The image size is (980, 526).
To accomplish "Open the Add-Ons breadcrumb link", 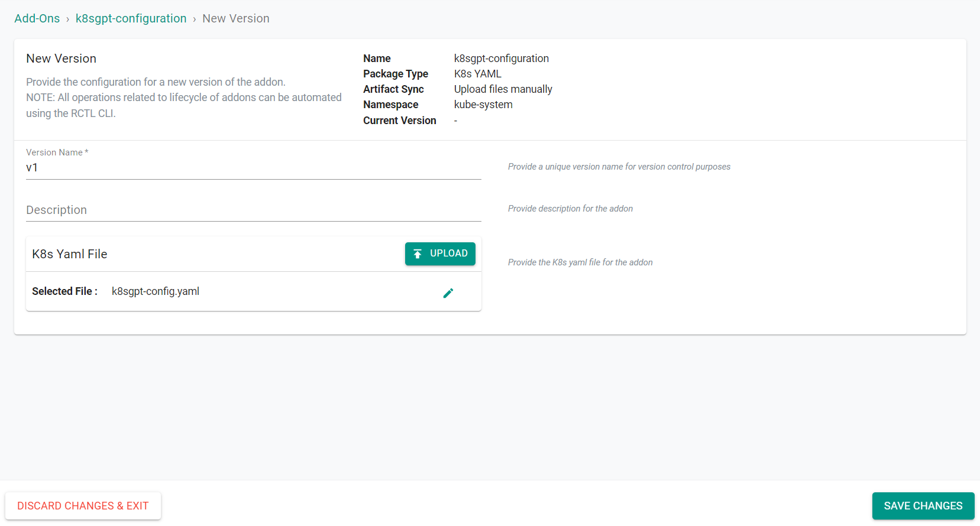I will click(x=37, y=18).
